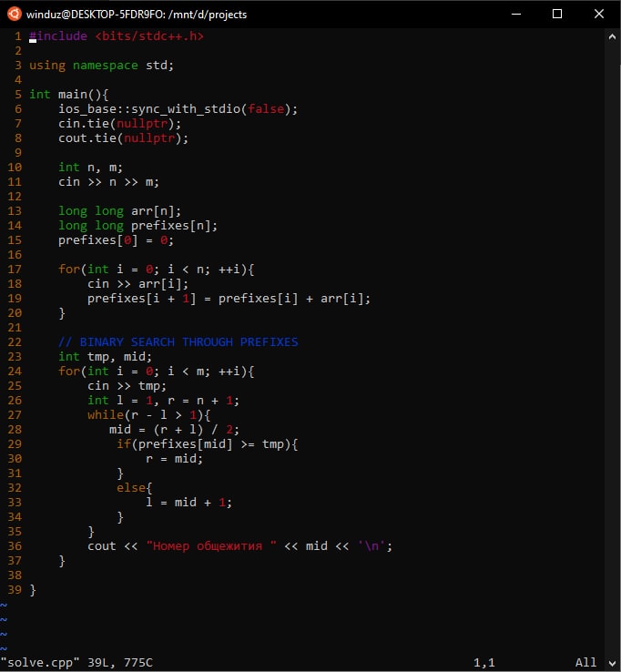Click the '"solve.cpp" 39L, 775C' status message

click(76, 663)
